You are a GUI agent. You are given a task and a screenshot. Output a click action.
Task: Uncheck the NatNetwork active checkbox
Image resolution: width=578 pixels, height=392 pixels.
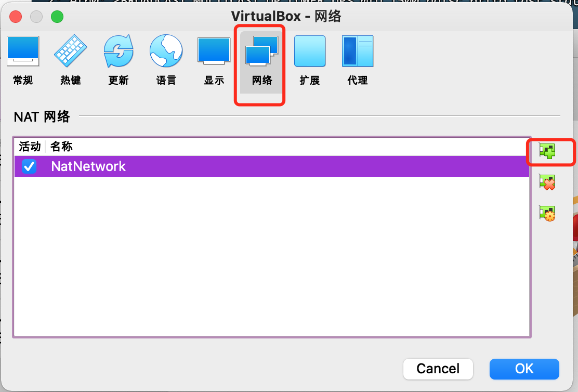(29, 166)
